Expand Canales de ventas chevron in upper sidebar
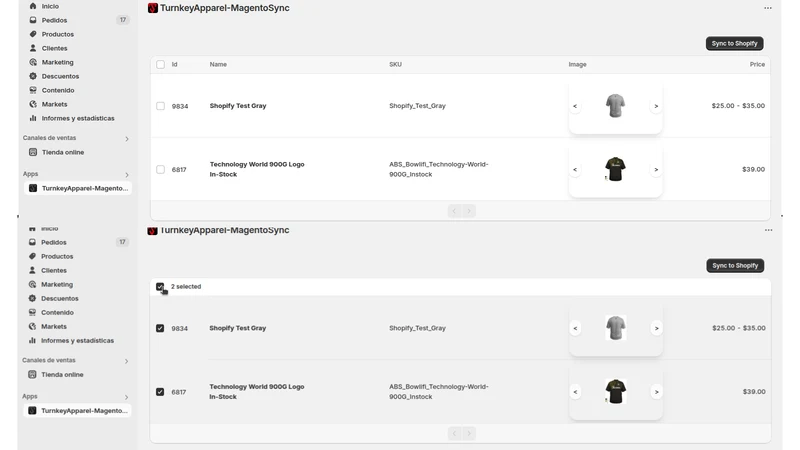This screenshot has height=450, width=800. click(127, 139)
